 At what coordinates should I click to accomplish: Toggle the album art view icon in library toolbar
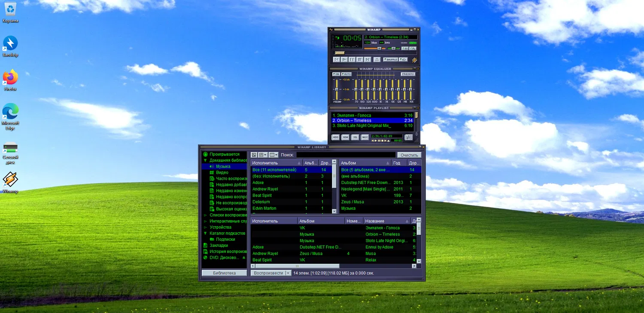[254, 155]
